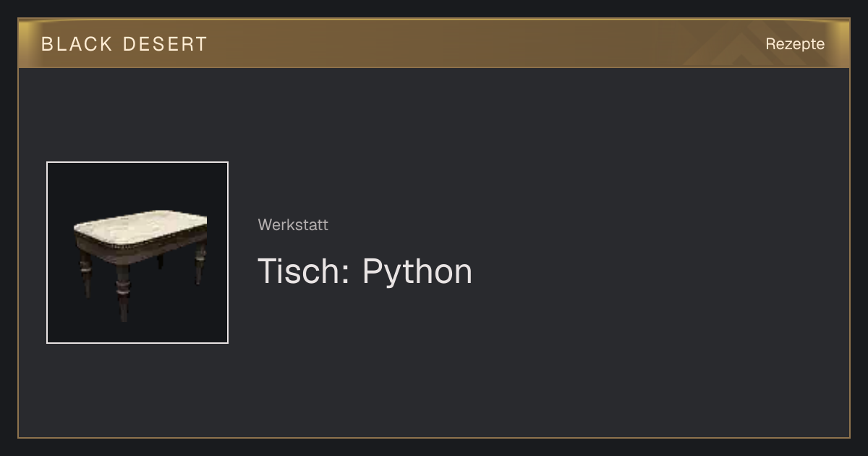Click the left edge of gold header bar
The image size is (868, 456).
[25, 43]
